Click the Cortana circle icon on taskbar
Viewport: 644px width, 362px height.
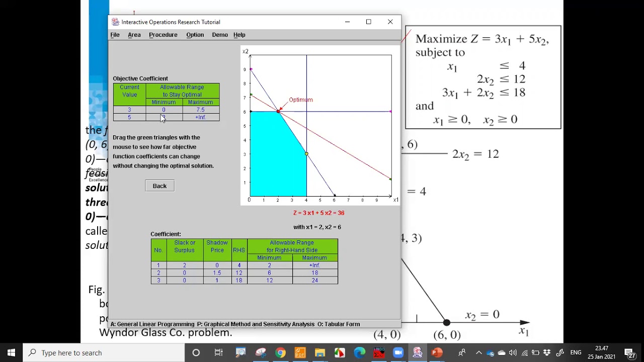196,352
